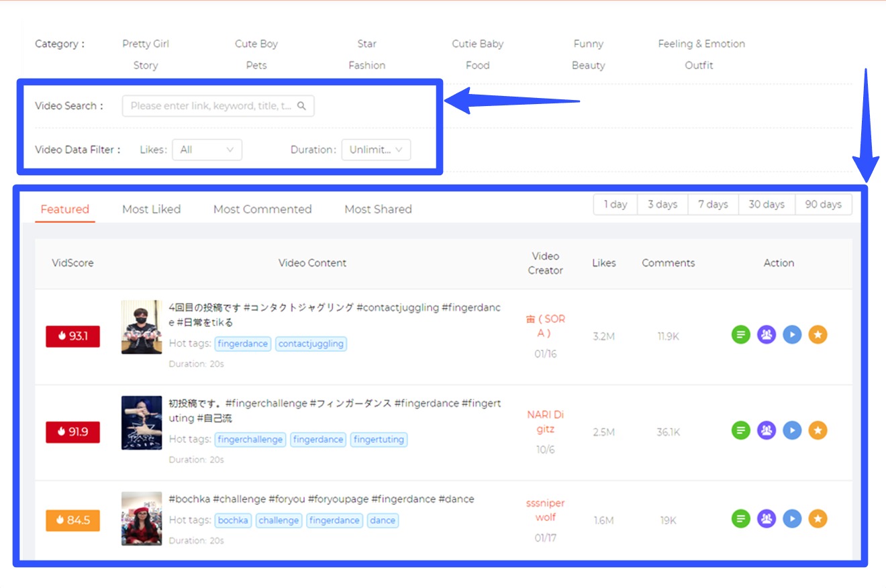Open the purple follower icon on SORA's row
The height and width of the screenshot is (588, 886).
tap(766, 334)
